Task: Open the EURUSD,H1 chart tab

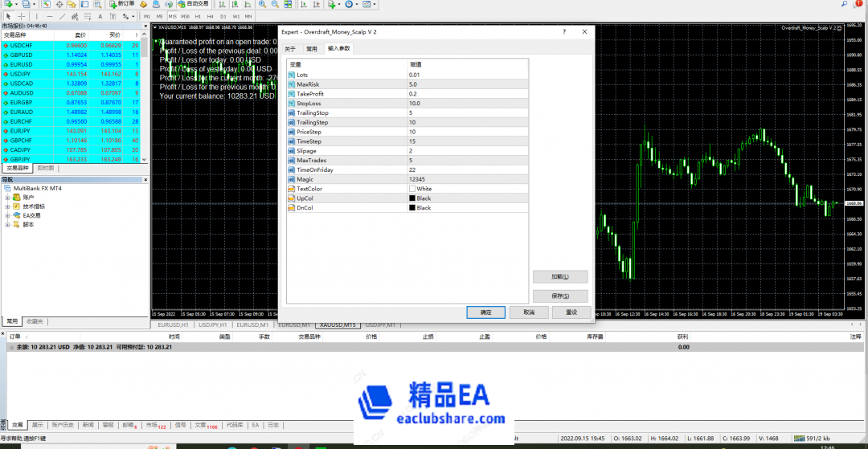Action: pos(174,325)
